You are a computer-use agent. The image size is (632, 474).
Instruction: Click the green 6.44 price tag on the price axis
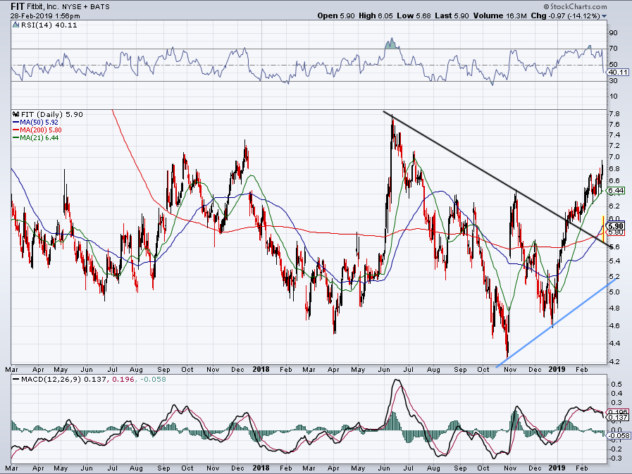pyautogui.click(x=616, y=190)
